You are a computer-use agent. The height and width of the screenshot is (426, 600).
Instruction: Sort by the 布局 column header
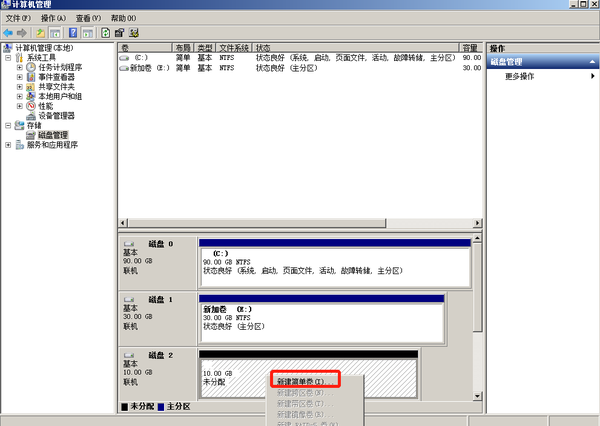[183, 48]
